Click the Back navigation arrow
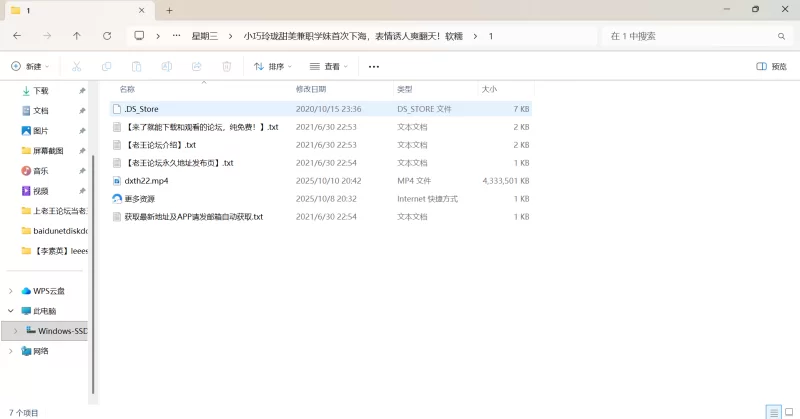Viewport: 800px width, 419px height. [x=17, y=36]
